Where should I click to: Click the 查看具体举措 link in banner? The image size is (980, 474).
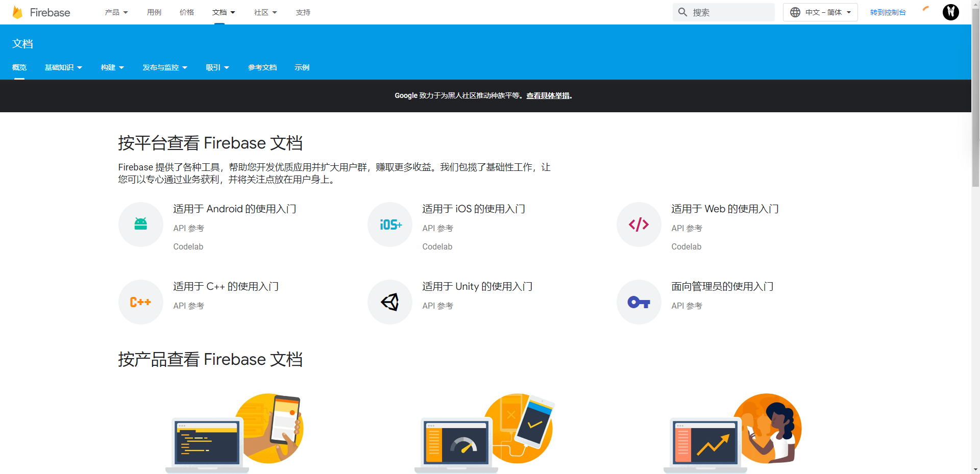coord(548,95)
